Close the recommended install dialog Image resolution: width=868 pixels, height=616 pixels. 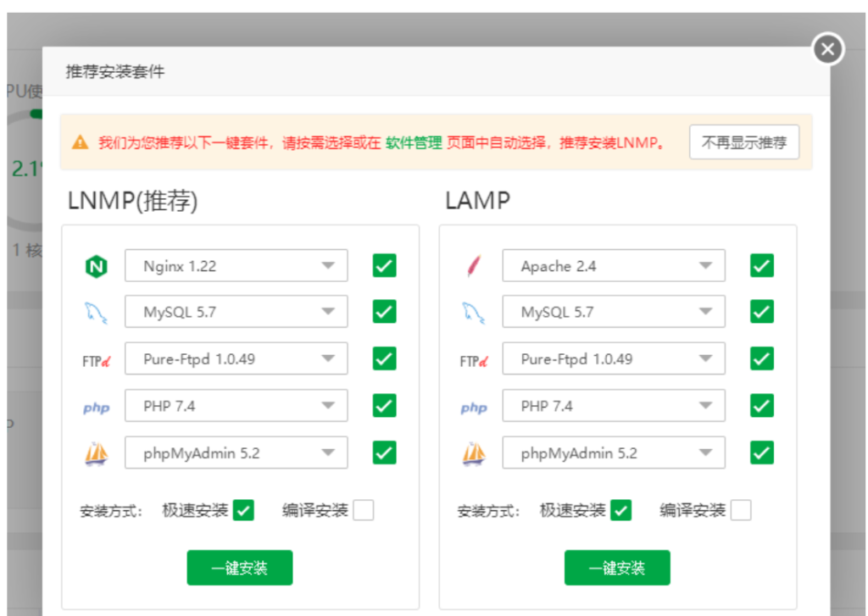coord(828,49)
